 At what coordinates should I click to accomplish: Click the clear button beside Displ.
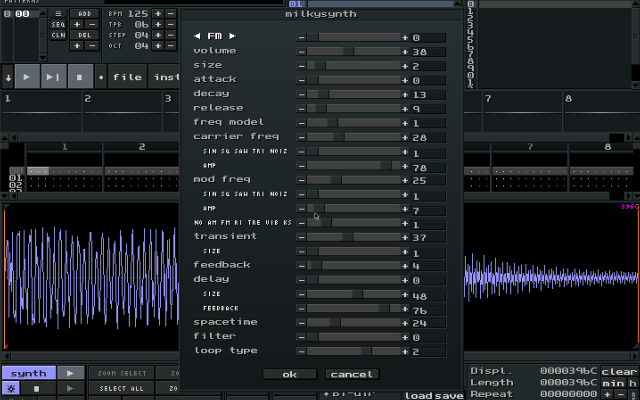point(619,371)
